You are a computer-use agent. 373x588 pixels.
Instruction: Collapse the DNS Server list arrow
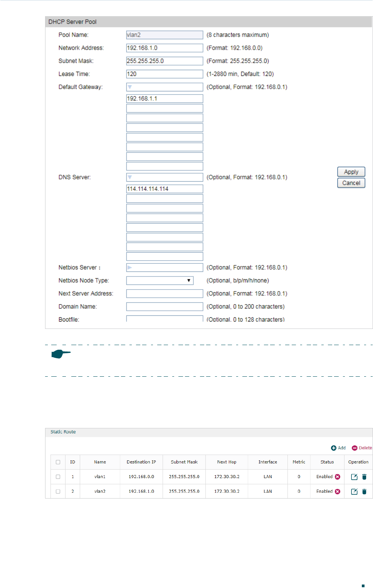click(x=130, y=177)
